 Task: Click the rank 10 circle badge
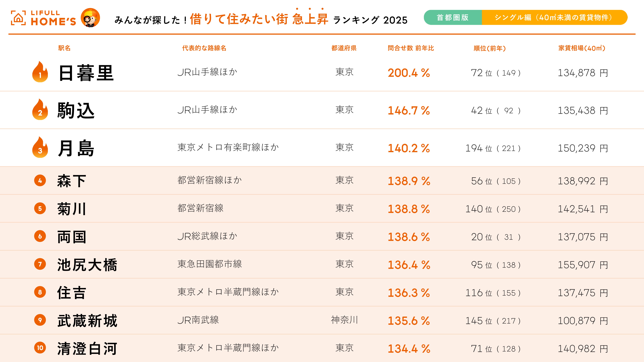click(x=40, y=348)
